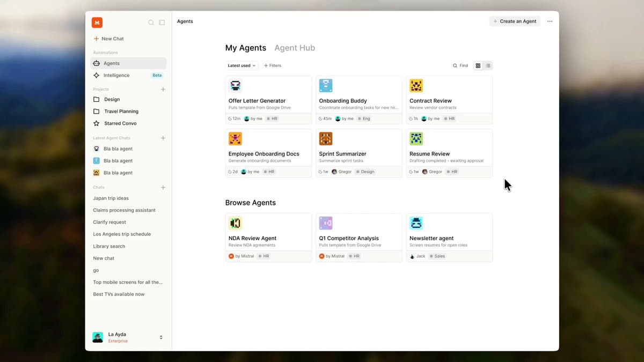Image resolution: width=644 pixels, height=362 pixels.
Task: Open the Offer Letter Generator agent icon
Action: point(235,85)
